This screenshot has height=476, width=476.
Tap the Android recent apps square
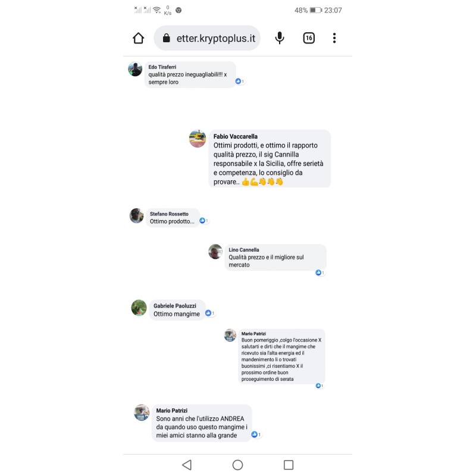click(x=289, y=465)
